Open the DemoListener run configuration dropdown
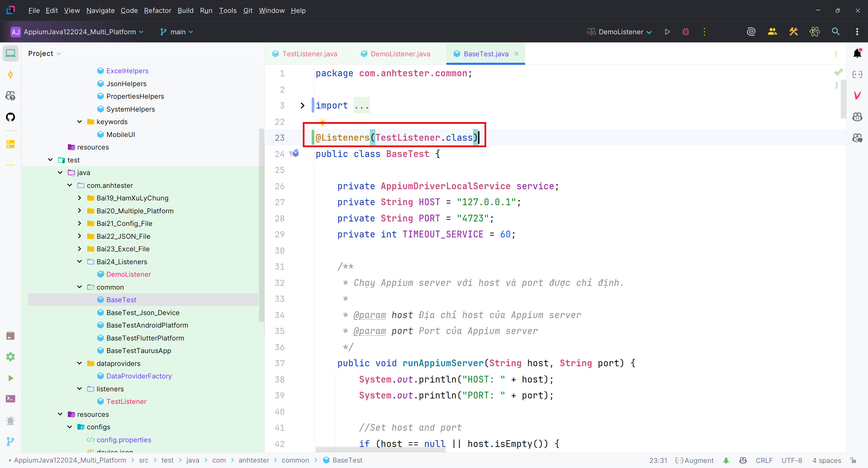This screenshot has height=468, width=868. click(619, 32)
